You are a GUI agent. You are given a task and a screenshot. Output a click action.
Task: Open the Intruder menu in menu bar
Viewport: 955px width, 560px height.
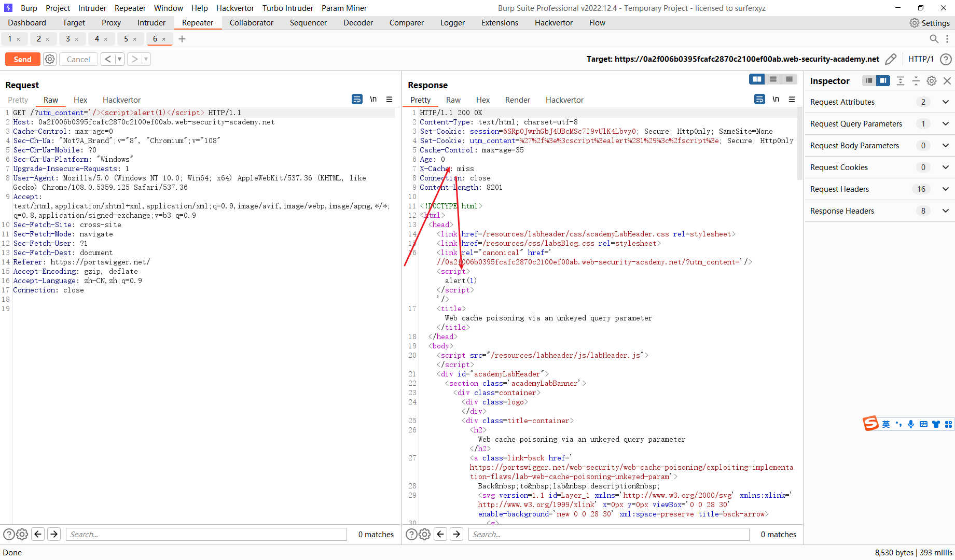92,8
